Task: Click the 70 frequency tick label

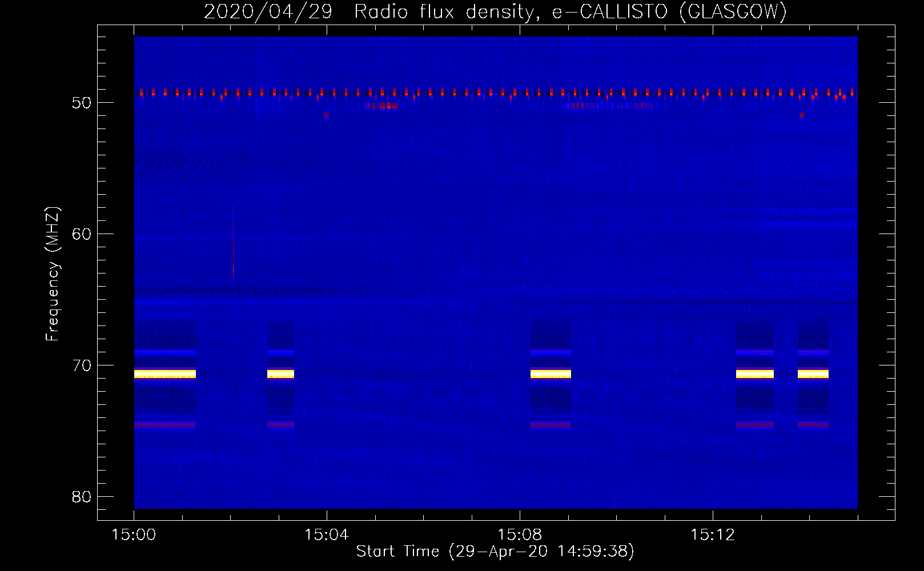Action: (82, 365)
